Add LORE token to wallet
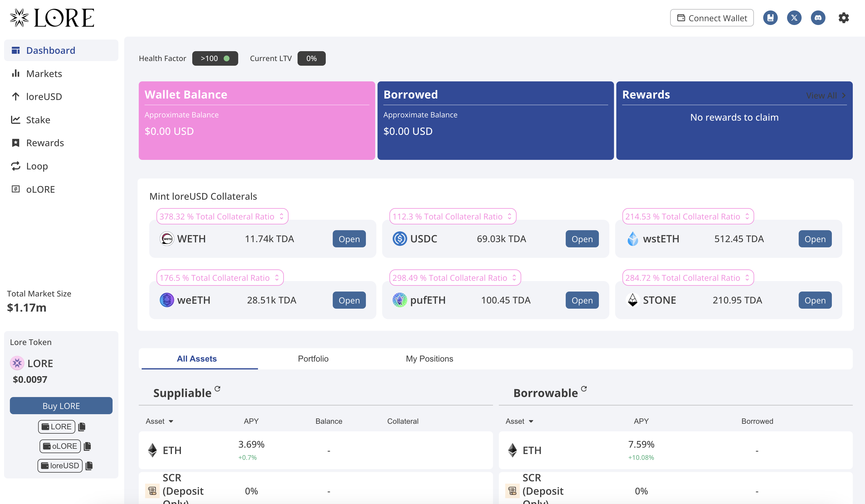The width and height of the screenshot is (865, 504). pyautogui.click(x=57, y=426)
